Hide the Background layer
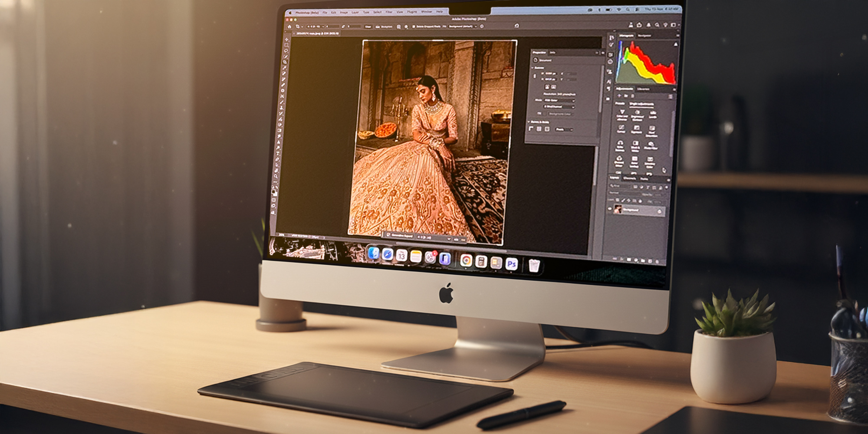Image resolution: width=868 pixels, height=434 pixels. (610, 209)
